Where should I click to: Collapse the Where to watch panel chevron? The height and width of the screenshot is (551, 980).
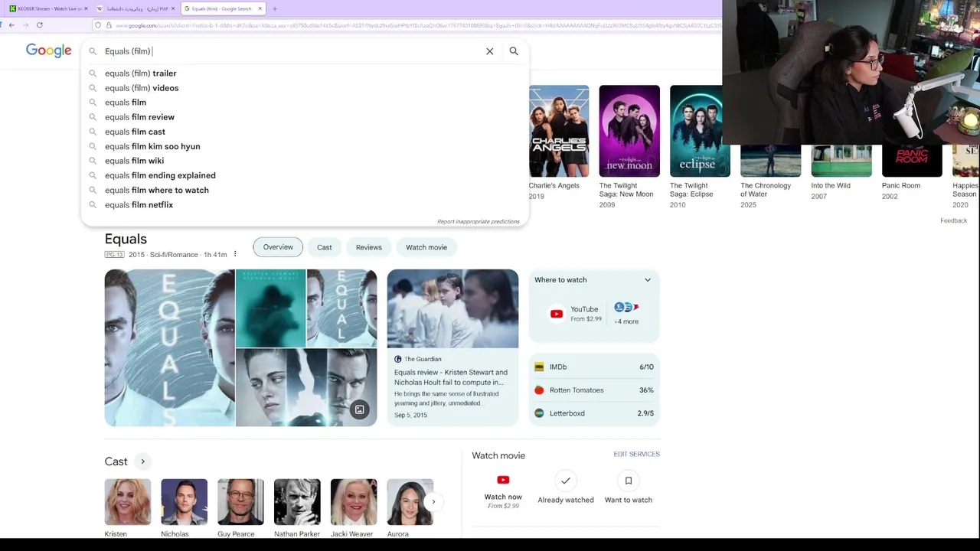tap(648, 280)
